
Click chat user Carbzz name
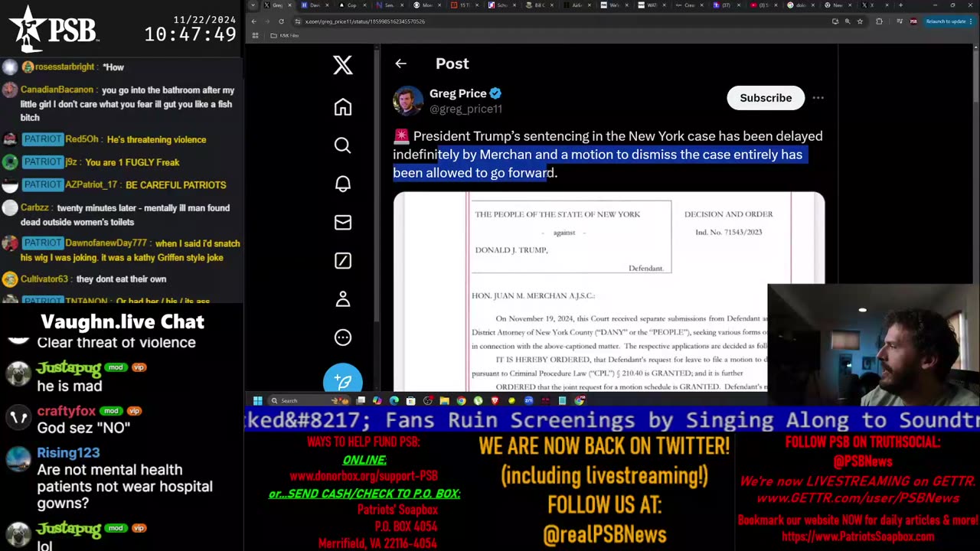[36, 207]
